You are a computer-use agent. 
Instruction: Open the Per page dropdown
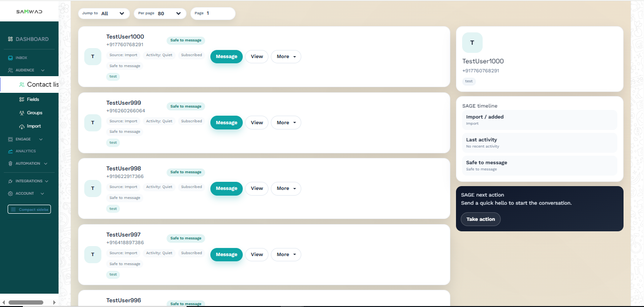pyautogui.click(x=159, y=14)
